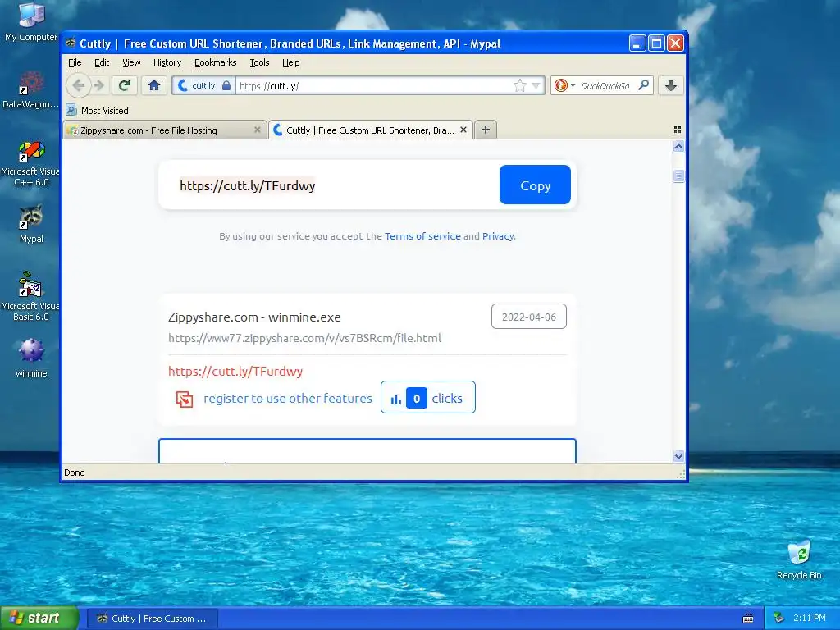
Task: Open the Edit menu
Action: 101,62
